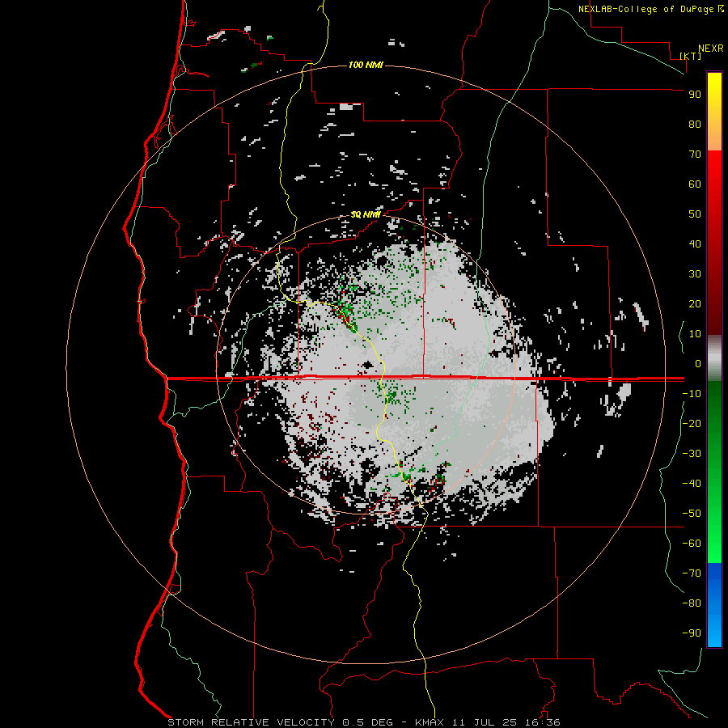Click the -30 value on velocity scale
Image resolution: width=728 pixels, height=728 pixels.
click(692, 454)
